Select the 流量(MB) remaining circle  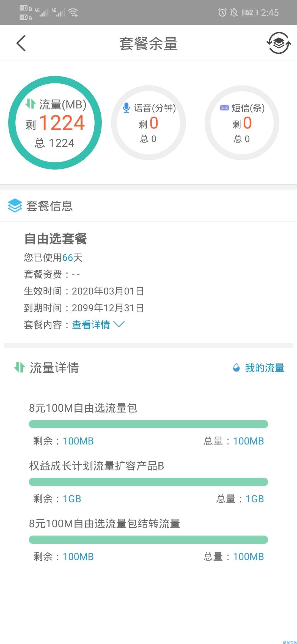click(55, 123)
